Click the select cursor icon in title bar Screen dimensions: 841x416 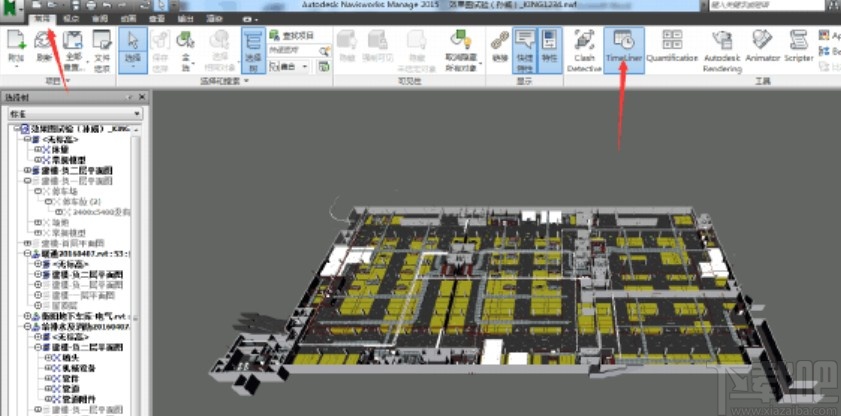161,6
